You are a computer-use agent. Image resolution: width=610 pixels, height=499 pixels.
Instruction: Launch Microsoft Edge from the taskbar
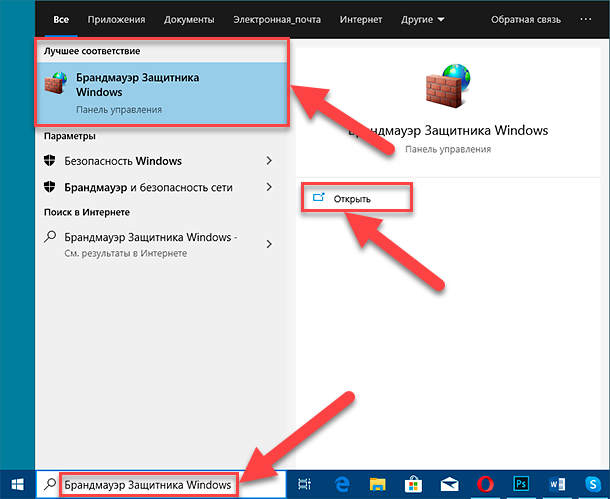(342, 484)
